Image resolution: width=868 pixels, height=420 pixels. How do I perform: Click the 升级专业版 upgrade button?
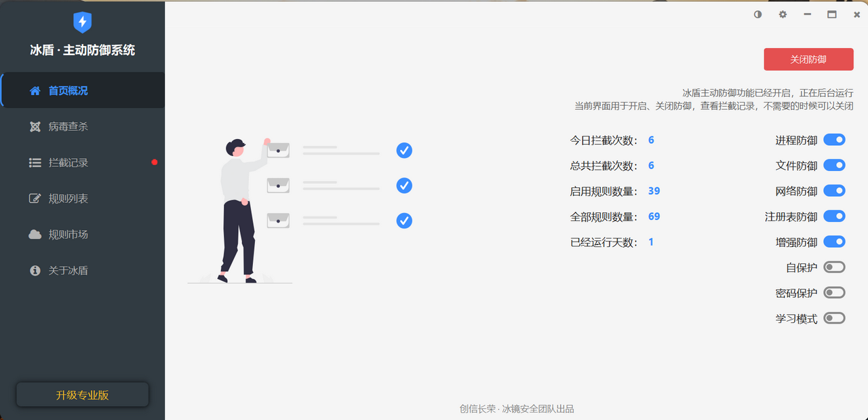click(x=82, y=395)
